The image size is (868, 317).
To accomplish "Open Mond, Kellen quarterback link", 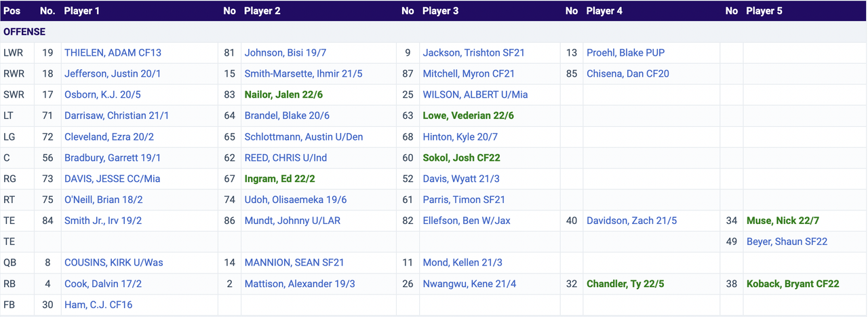I will 462,263.
